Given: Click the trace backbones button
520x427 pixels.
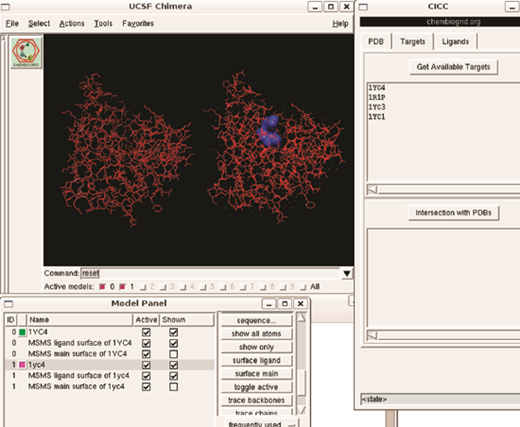Looking at the screenshot, I should [256, 400].
